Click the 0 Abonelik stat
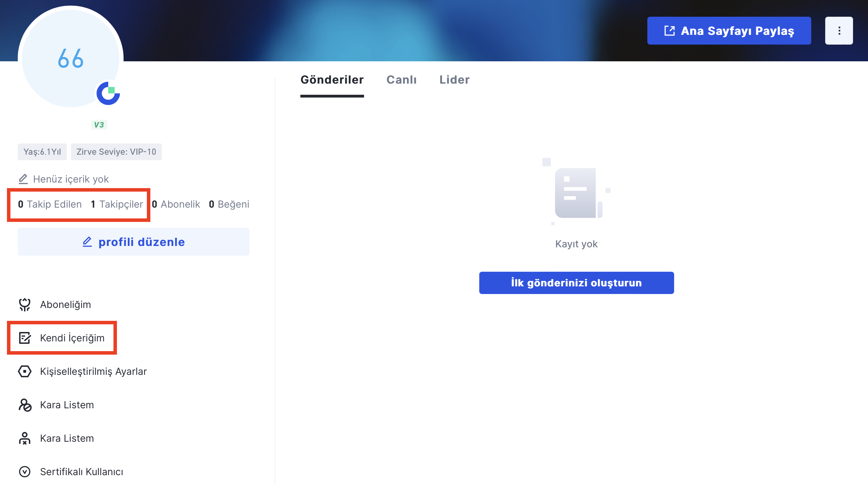Viewport: 868px width, 487px height. coord(176,204)
